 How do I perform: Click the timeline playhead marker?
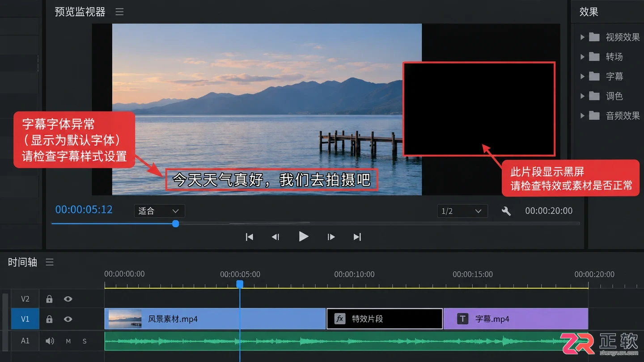tap(240, 284)
